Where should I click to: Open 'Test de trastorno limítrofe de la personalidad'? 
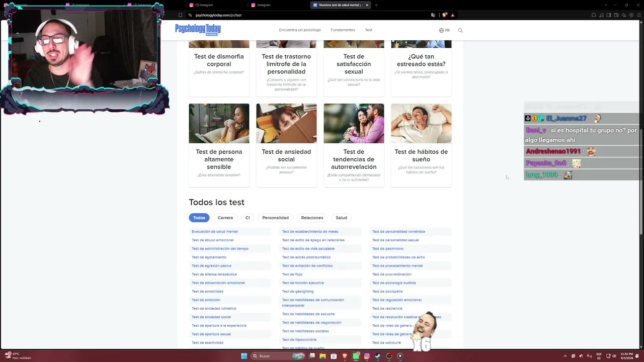pyautogui.click(x=286, y=64)
